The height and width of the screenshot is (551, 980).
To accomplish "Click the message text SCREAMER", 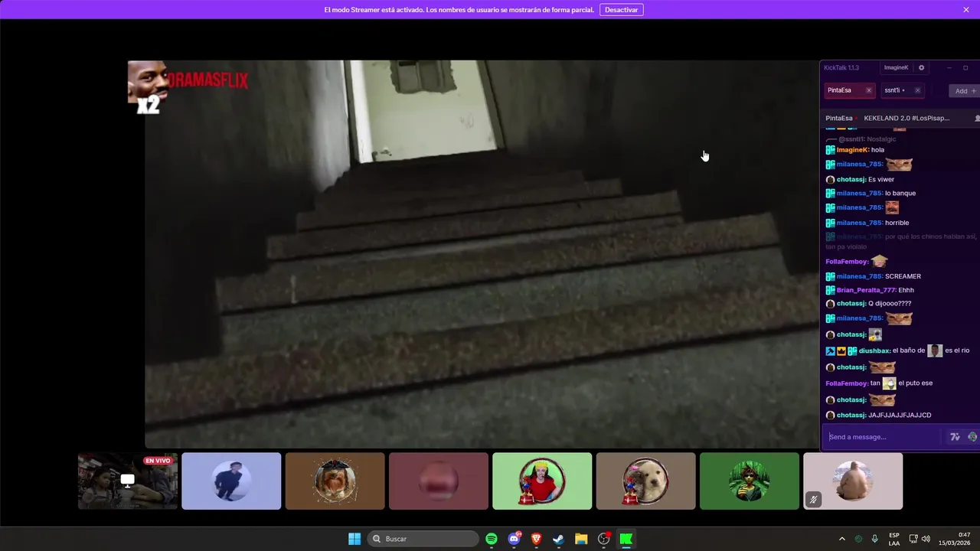I will point(903,276).
